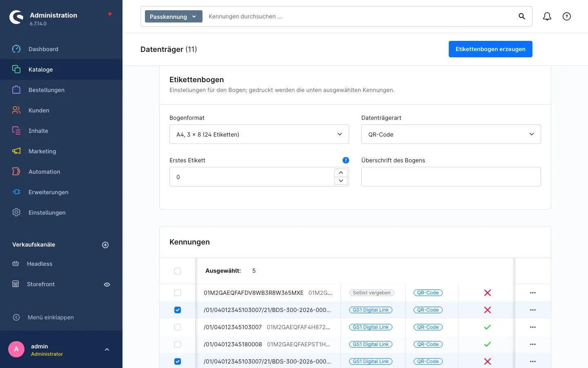
Task: Open row actions for /01/04012345180008
Action: click(533, 344)
